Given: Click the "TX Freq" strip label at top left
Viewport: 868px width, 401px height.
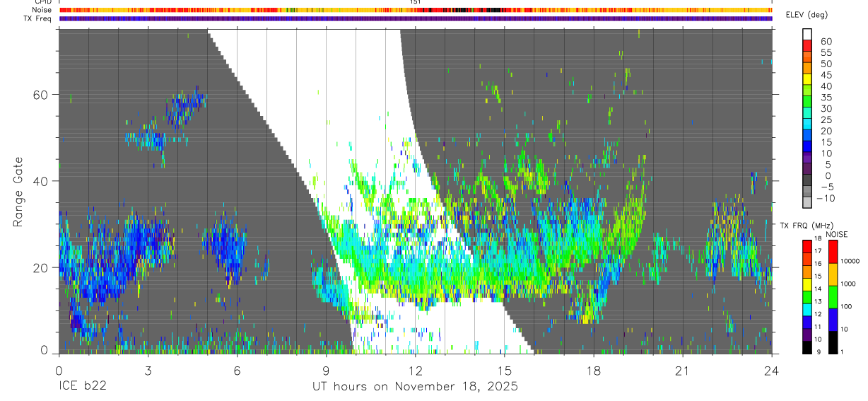Looking at the screenshot, I should click(39, 18).
